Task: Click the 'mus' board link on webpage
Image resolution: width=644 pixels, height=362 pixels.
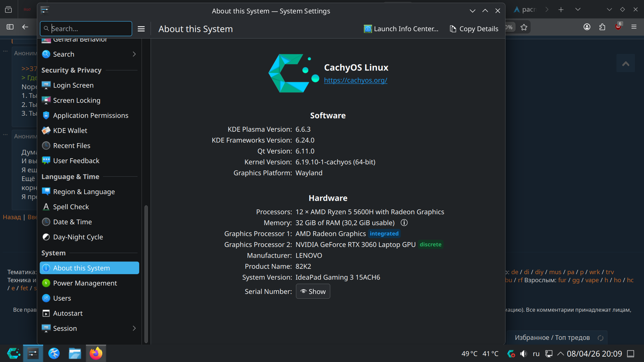Action: 555,272
